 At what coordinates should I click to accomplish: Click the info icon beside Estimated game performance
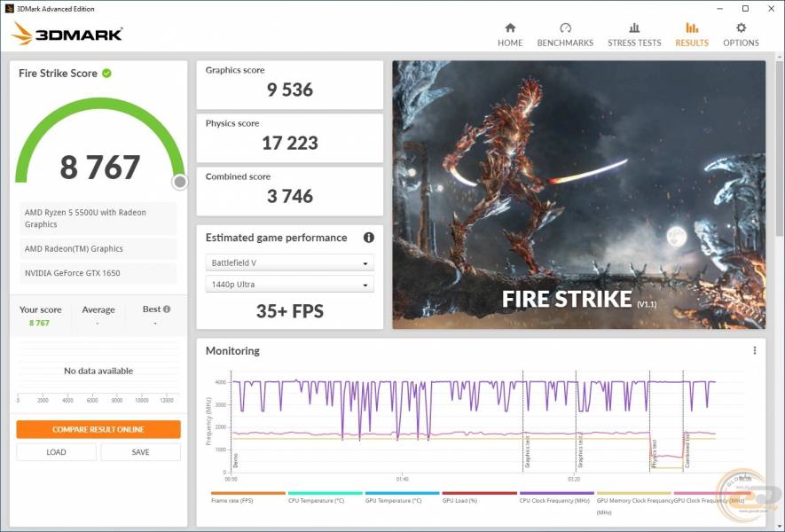368,238
